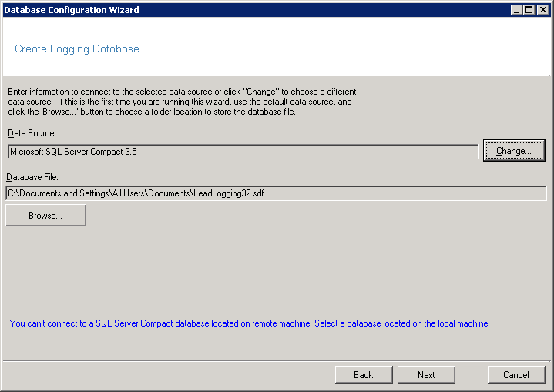
Task: Open the Browse... file dialog
Action: 45,216
